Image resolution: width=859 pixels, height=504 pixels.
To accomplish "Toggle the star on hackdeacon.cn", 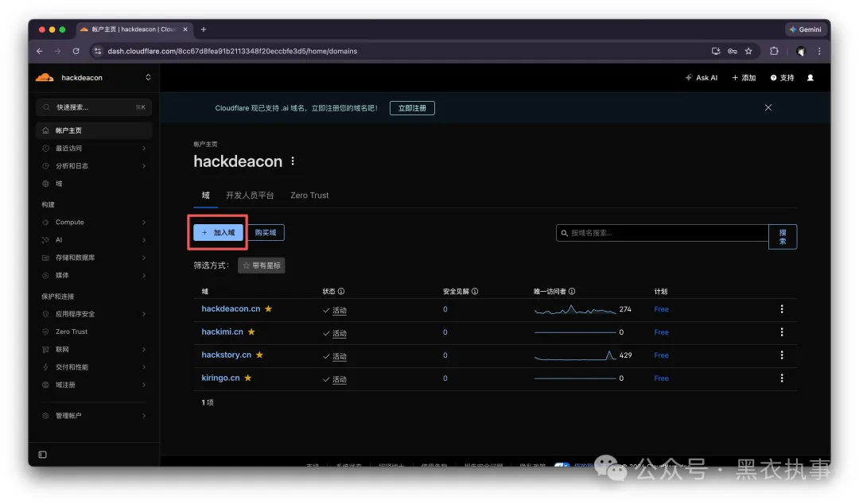I will tap(269, 308).
